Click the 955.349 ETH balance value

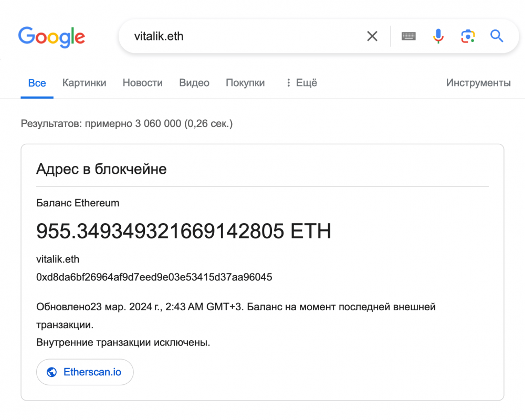(x=183, y=231)
